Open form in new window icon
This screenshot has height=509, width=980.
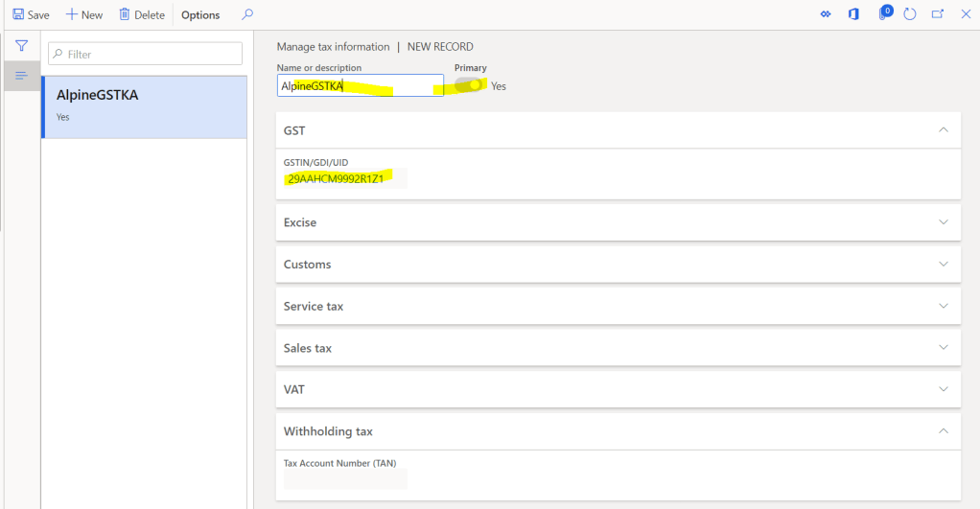(938, 14)
